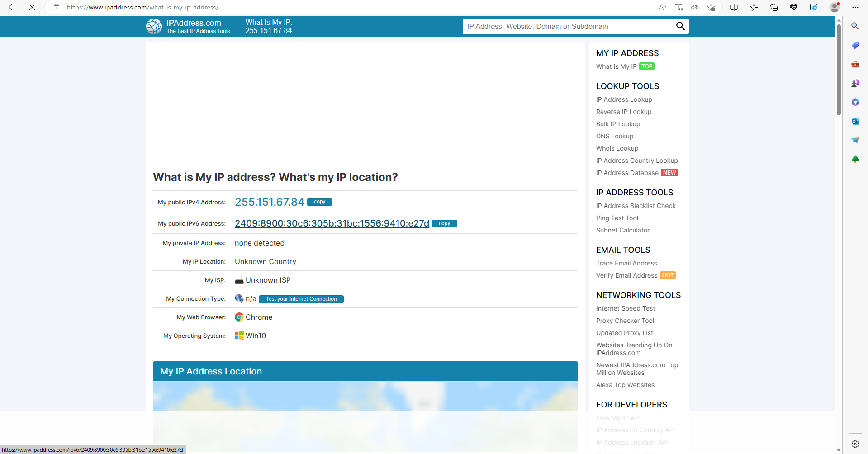Click the 'Win10' operating system value
Viewport: 868px width, 454px height.
256,336
